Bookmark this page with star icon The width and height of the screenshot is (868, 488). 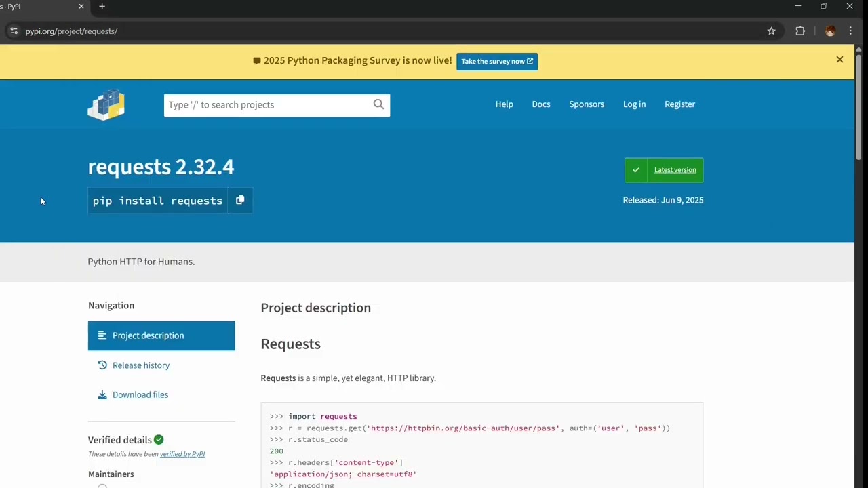pos(771,31)
